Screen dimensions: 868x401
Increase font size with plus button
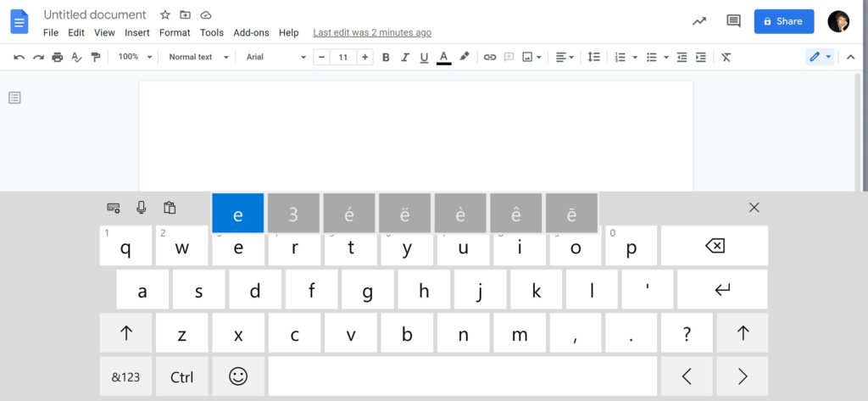pyautogui.click(x=364, y=57)
